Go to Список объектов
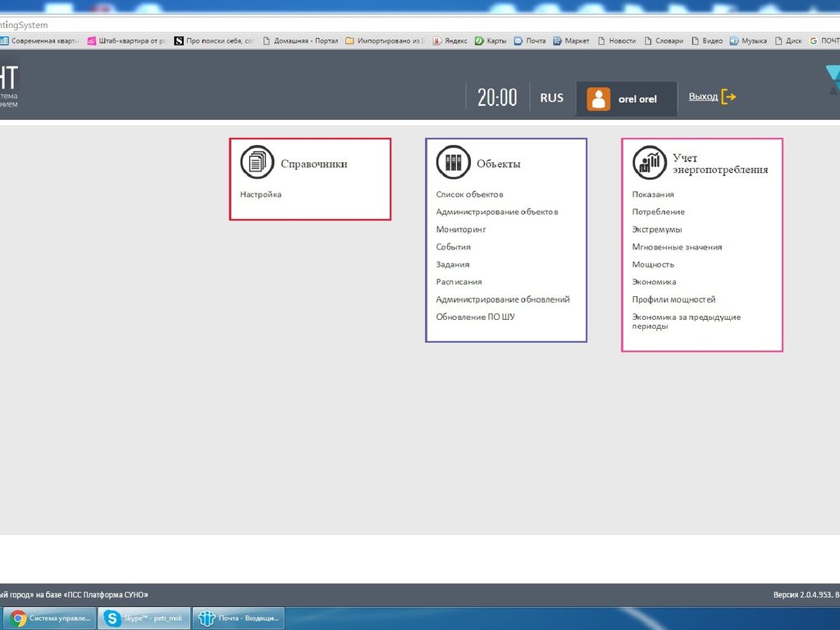This screenshot has width=840, height=630. pos(469,194)
